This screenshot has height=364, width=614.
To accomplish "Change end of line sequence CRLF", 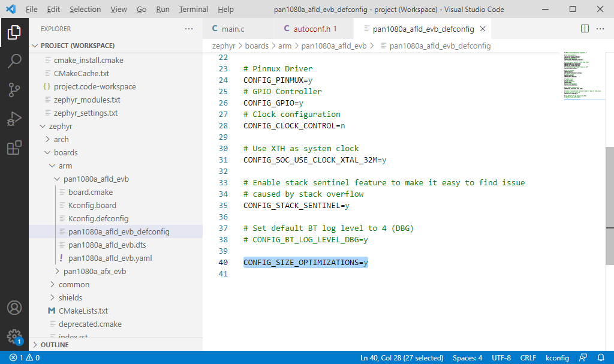I will (528, 358).
